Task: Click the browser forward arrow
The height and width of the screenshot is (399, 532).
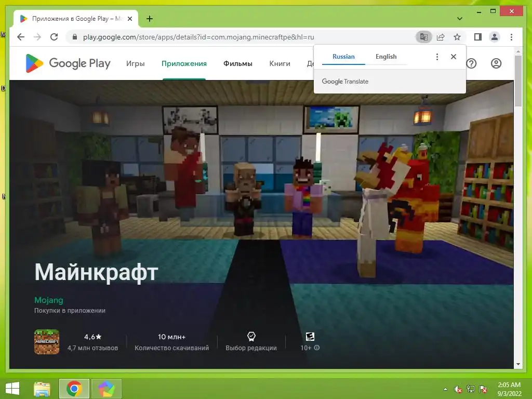Action: click(x=37, y=37)
